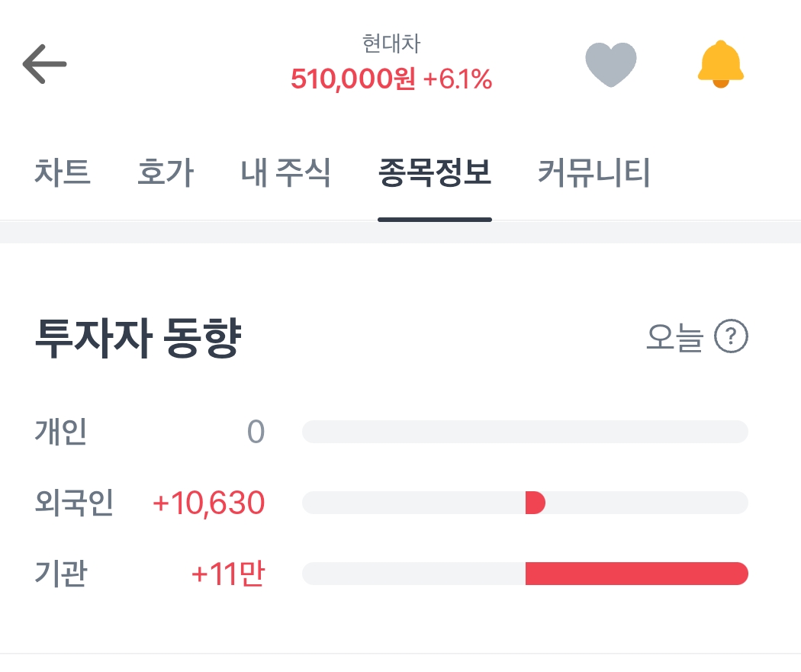Switch to the 차트 tab

63,173
